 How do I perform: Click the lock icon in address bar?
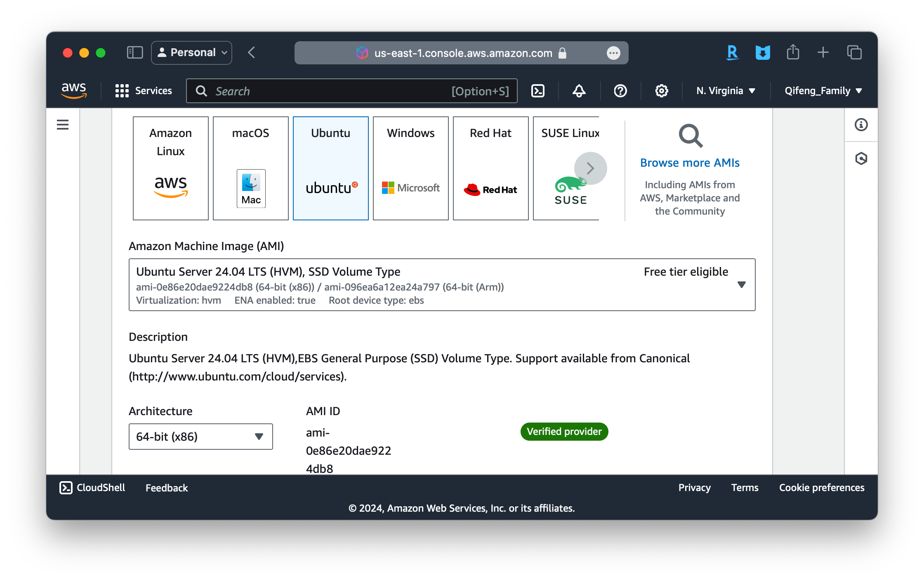[x=562, y=53]
